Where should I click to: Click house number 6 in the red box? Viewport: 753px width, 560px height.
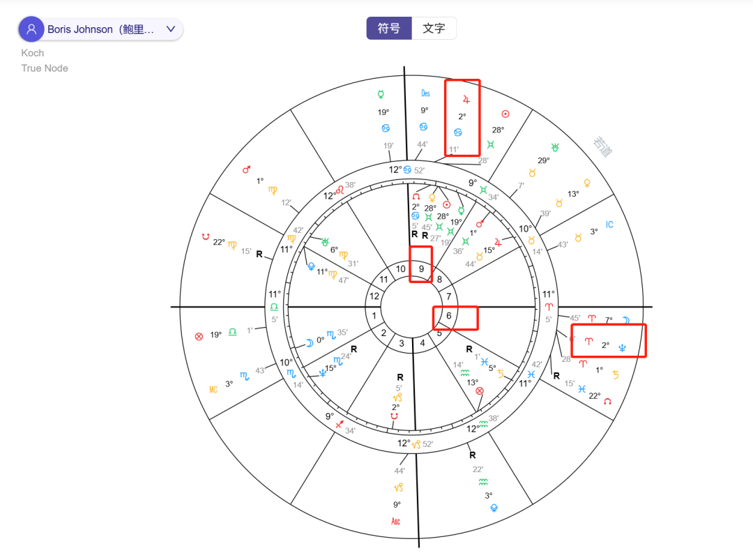coord(449,317)
